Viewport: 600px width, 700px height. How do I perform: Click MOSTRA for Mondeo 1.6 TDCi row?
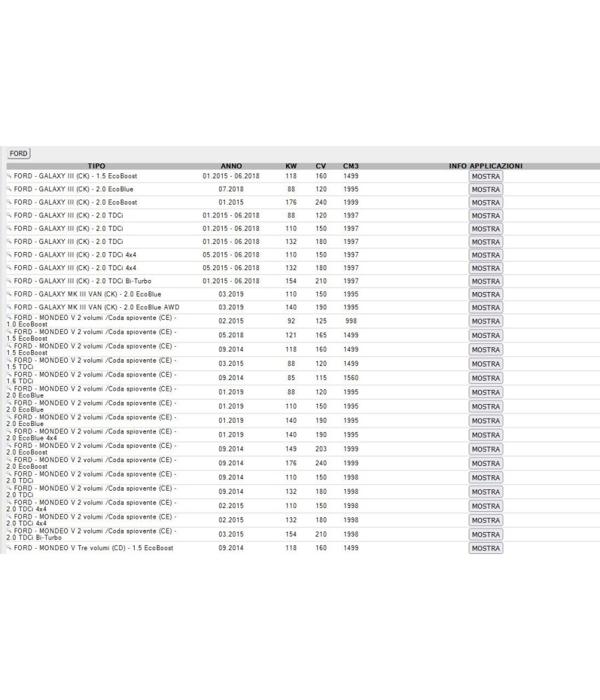coord(486,378)
